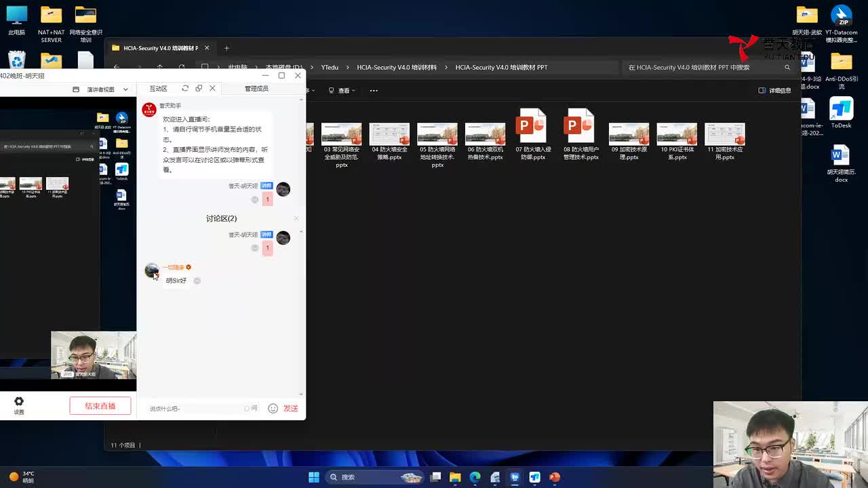
Task: Close the HCIA-Security V4.0 Explorer tab
Action: [x=207, y=48]
